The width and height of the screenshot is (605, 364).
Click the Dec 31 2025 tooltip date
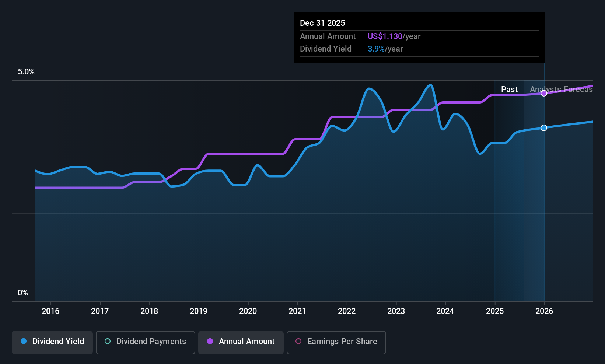pyautogui.click(x=322, y=23)
